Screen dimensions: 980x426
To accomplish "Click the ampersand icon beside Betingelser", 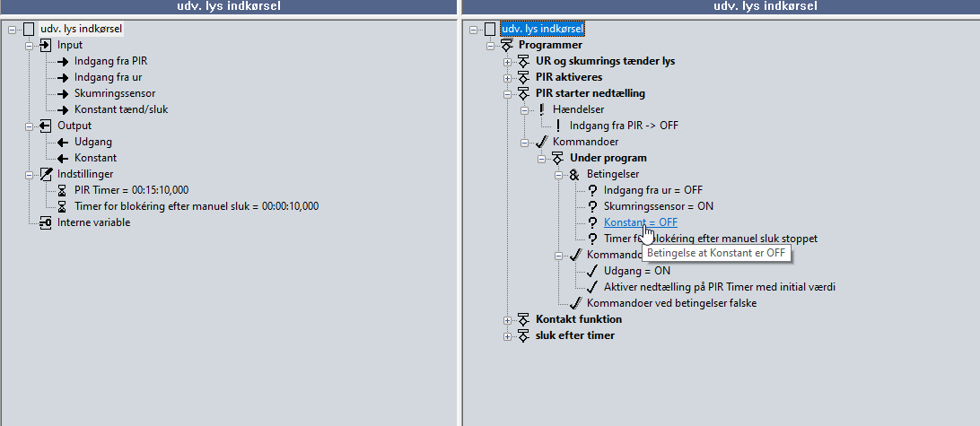I will [x=574, y=174].
